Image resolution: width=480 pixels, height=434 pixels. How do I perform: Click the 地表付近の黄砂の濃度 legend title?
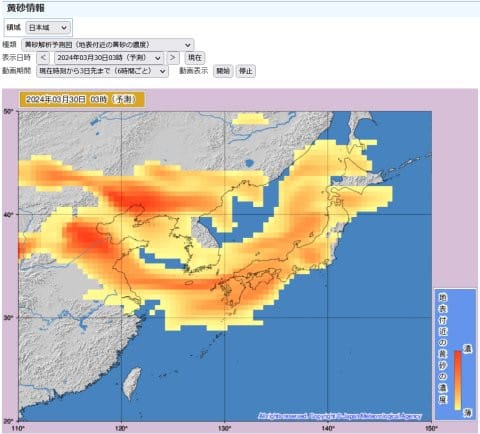(443, 349)
